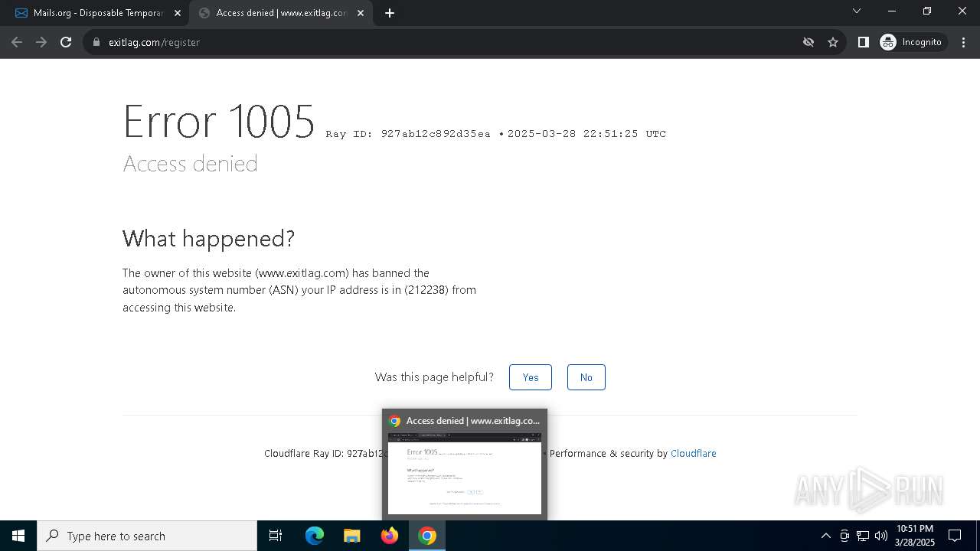Click the tray security device icon
Viewport: 980px width, 551px height.
[844, 536]
